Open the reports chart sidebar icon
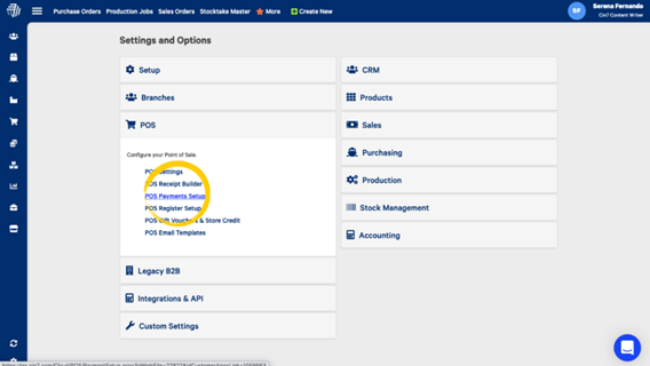Screen dimensions: 650x366 [x=14, y=186]
